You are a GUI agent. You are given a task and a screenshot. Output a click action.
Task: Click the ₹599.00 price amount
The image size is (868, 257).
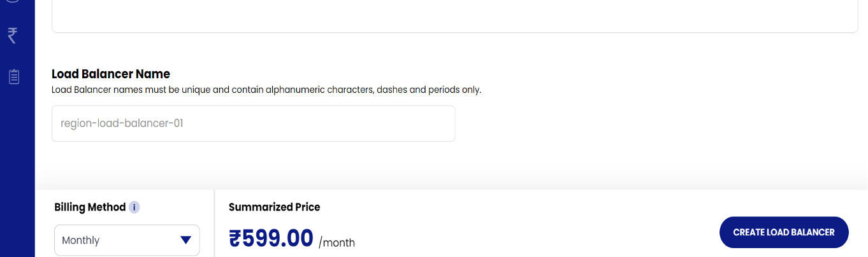point(271,239)
